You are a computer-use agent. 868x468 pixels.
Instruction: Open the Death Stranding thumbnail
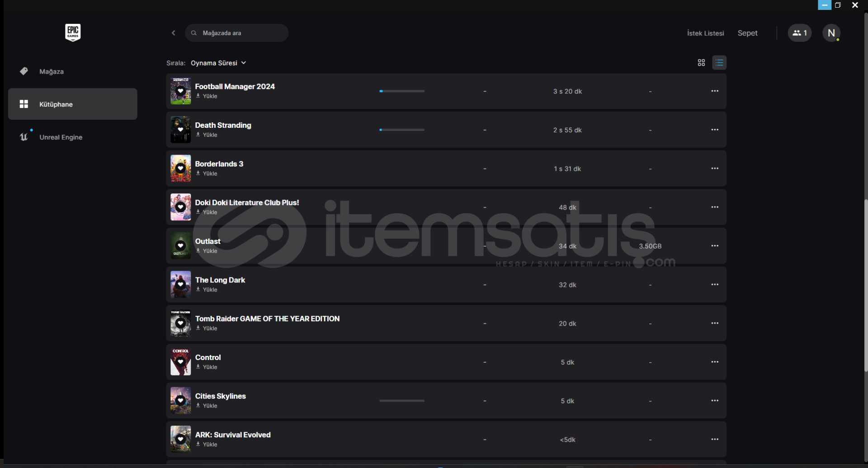(180, 130)
